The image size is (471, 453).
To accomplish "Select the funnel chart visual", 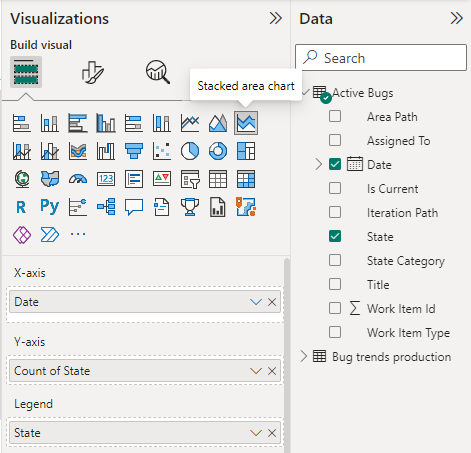I will tap(134, 151).
